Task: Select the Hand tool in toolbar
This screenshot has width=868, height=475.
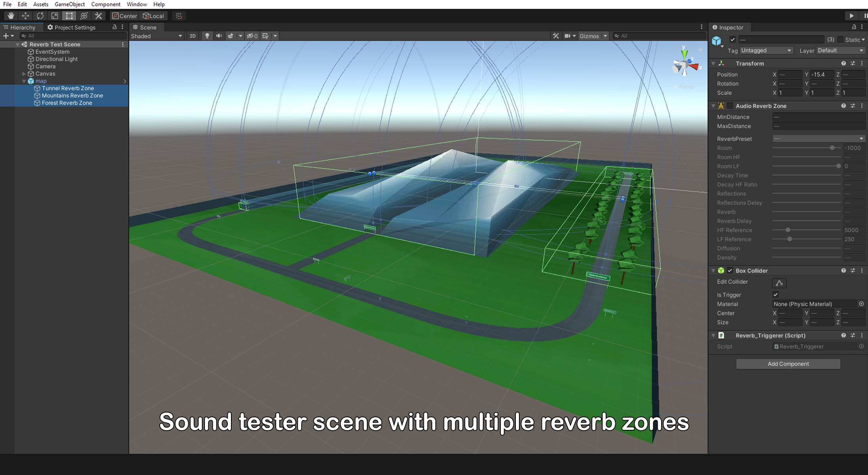Action: (x=11, y=16)
